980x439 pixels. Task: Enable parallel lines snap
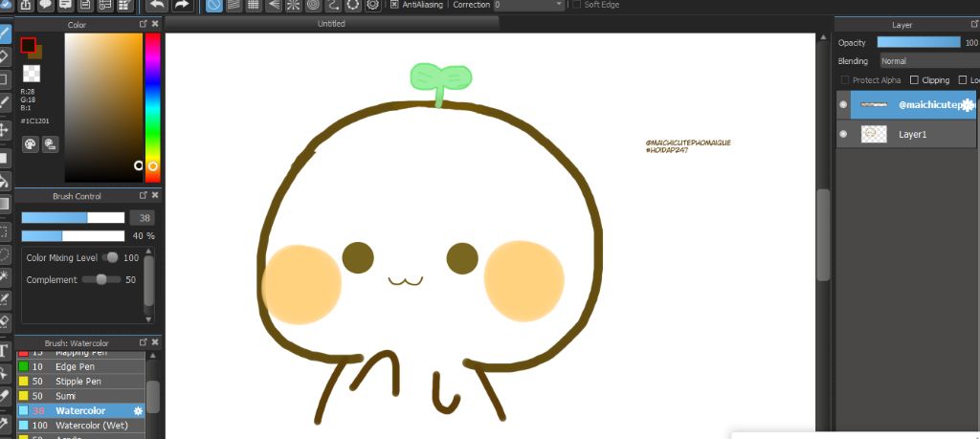pos(234,5)
